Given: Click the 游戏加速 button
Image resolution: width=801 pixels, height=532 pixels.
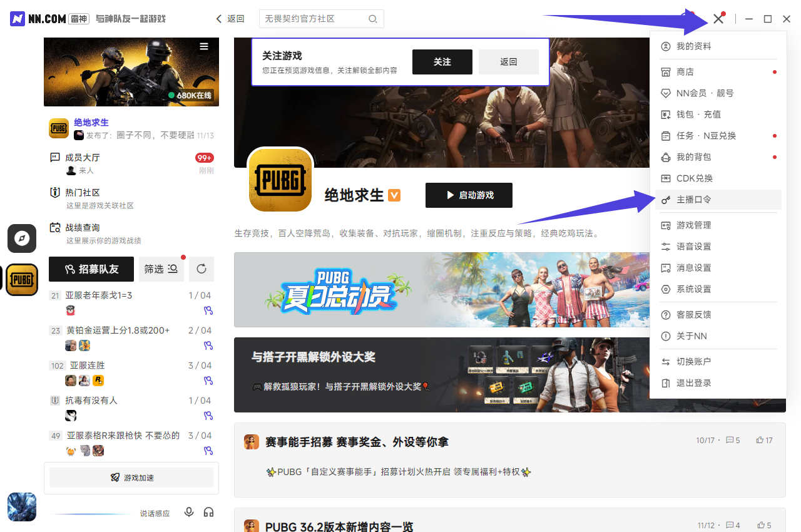Looking at the screenshot, I should (x=131, y=478).
